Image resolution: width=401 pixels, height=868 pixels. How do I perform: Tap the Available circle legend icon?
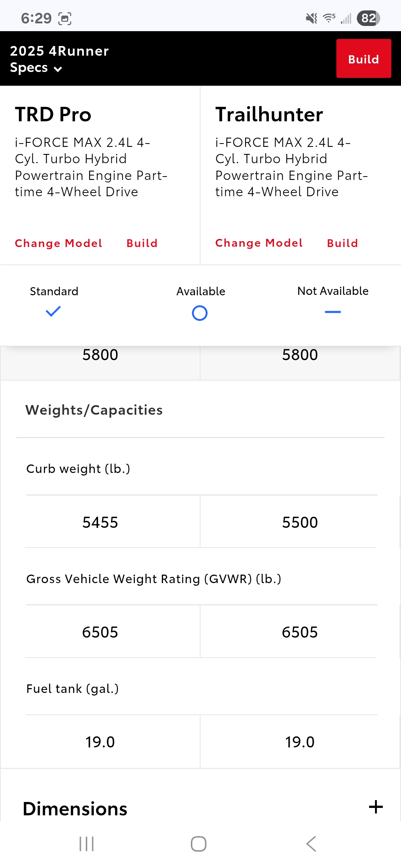(200, 313)
